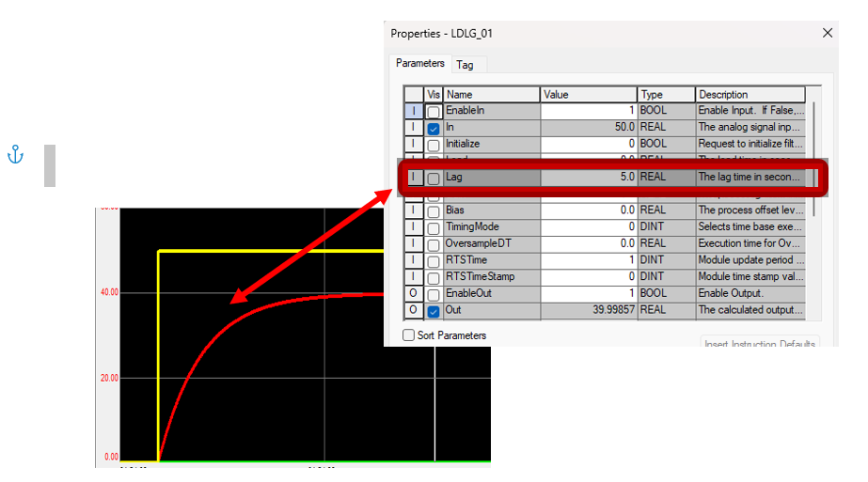Switch to the Tag tab
Image resolution: width=868 pixels, height=482 pixels.
pyautogui.click(x=465, y=65)
